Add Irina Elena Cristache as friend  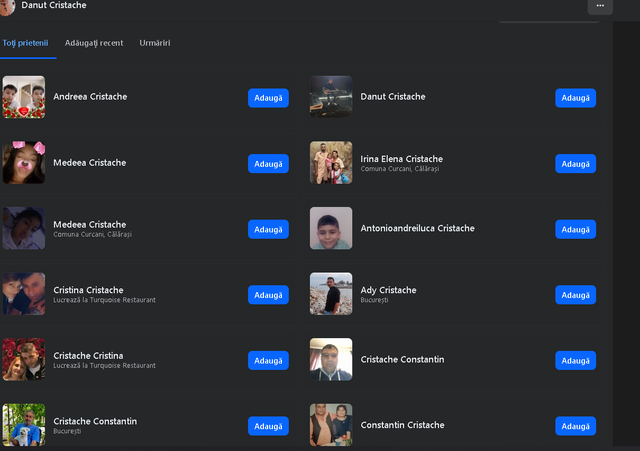pyautogui.click(x=575, y=164)
